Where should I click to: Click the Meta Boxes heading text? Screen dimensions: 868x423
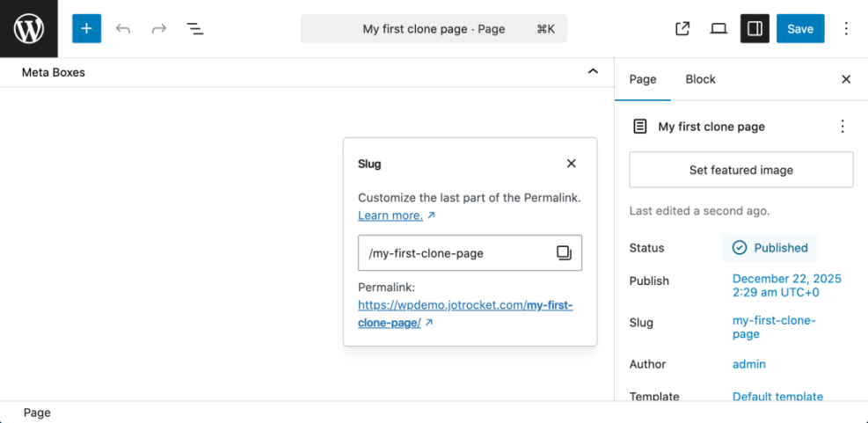(x=53, y=72)
